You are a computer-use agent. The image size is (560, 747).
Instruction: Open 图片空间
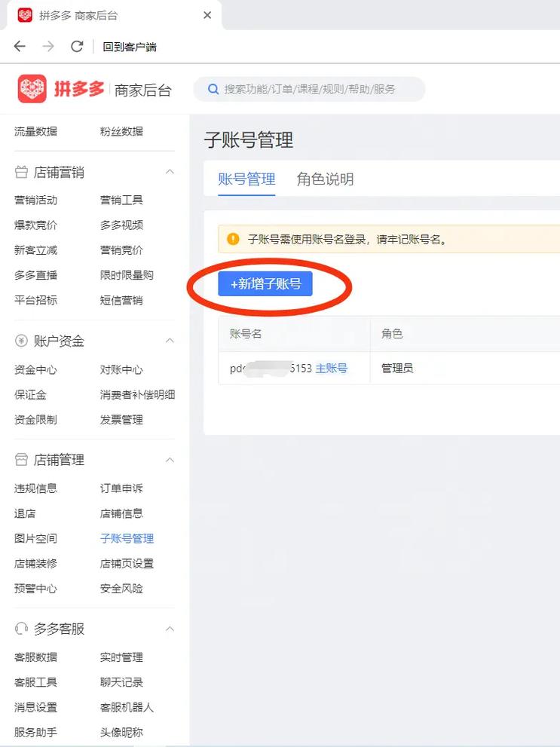coord(35,539)
